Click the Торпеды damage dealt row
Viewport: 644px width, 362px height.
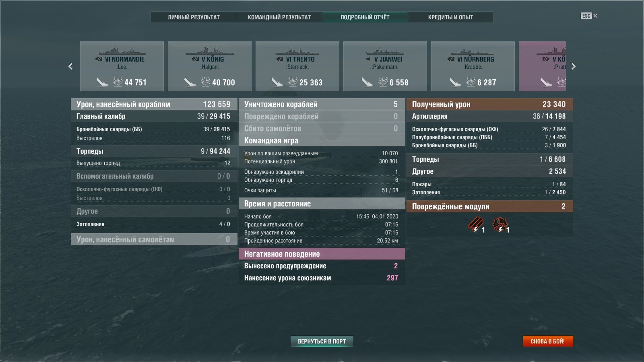tap(154, 151)
